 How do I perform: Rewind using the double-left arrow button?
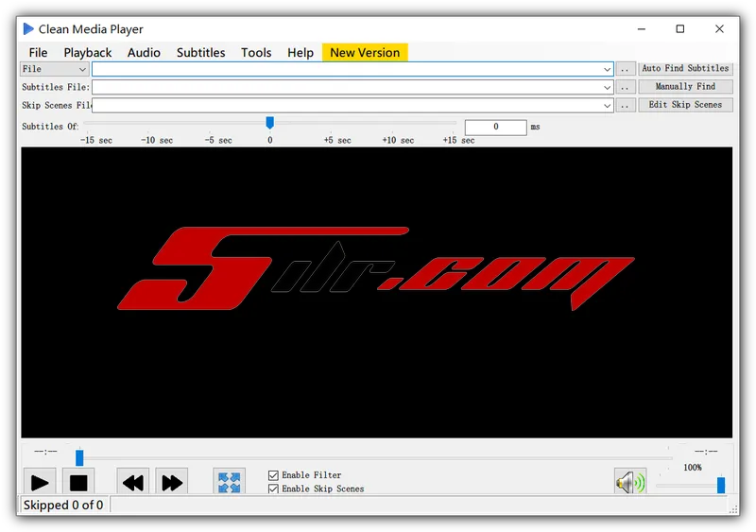pyautogui.click(x=132, y=482)
